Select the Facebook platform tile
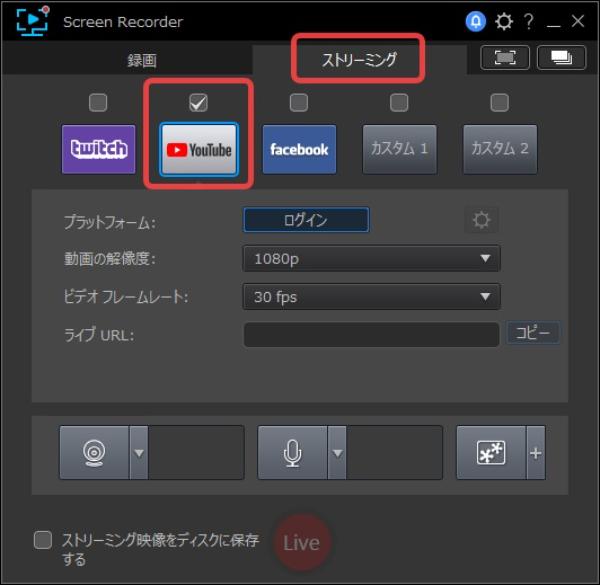This screenshot has width=600, height=585. [299, 149]
